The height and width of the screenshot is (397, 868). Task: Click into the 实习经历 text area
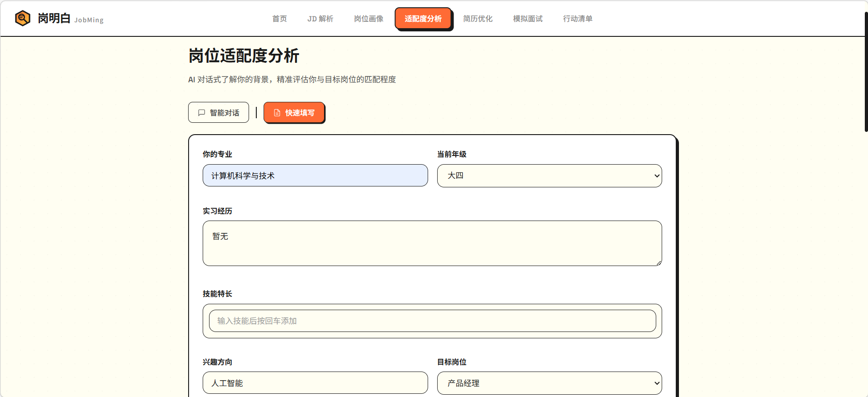coord(432,243)
